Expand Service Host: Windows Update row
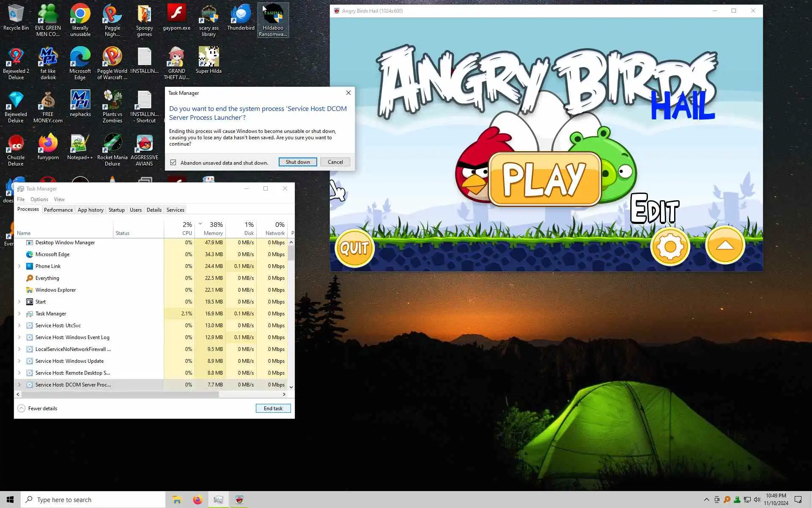 (19, 361)
